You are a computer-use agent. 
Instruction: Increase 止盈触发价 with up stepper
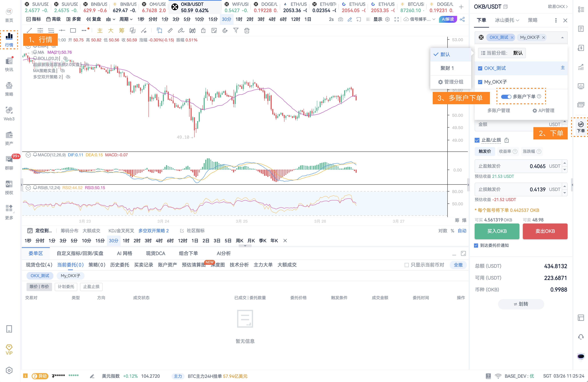click(565, 163)
